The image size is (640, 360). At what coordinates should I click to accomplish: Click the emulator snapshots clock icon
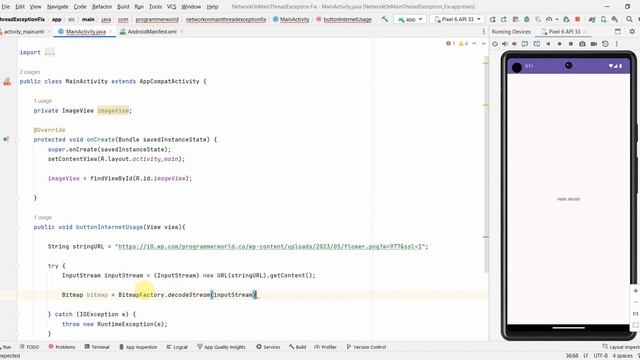point(605,44)
